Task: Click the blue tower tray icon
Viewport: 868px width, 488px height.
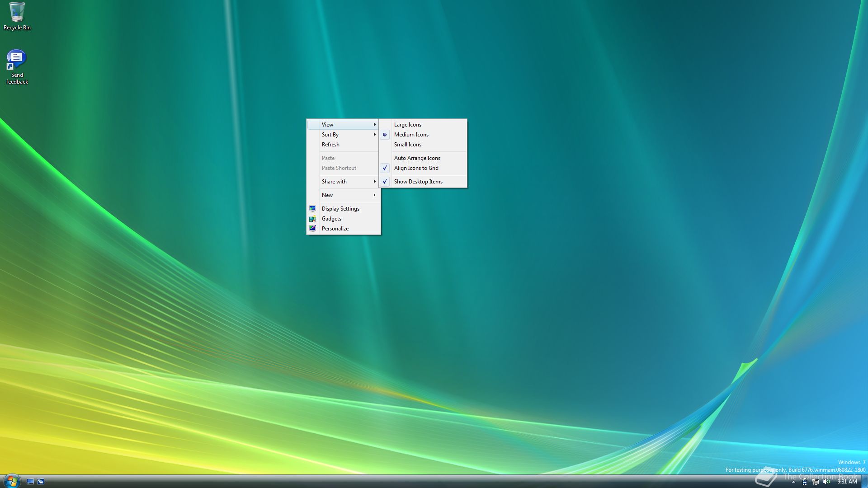Action: (805, 482)
